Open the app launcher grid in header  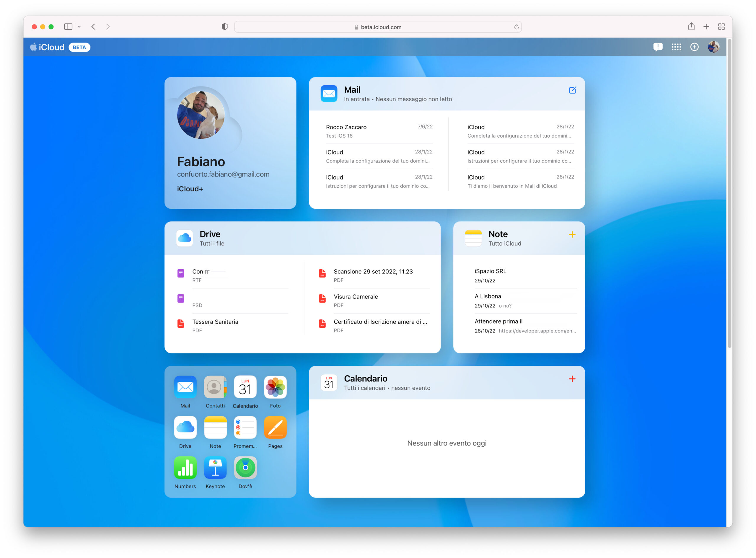(x=676, y=47)
